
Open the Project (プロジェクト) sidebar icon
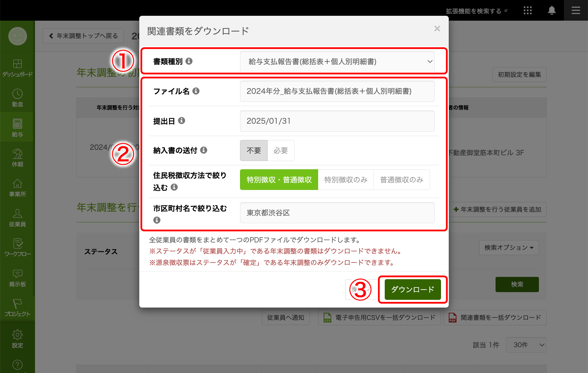coord(17,308)
